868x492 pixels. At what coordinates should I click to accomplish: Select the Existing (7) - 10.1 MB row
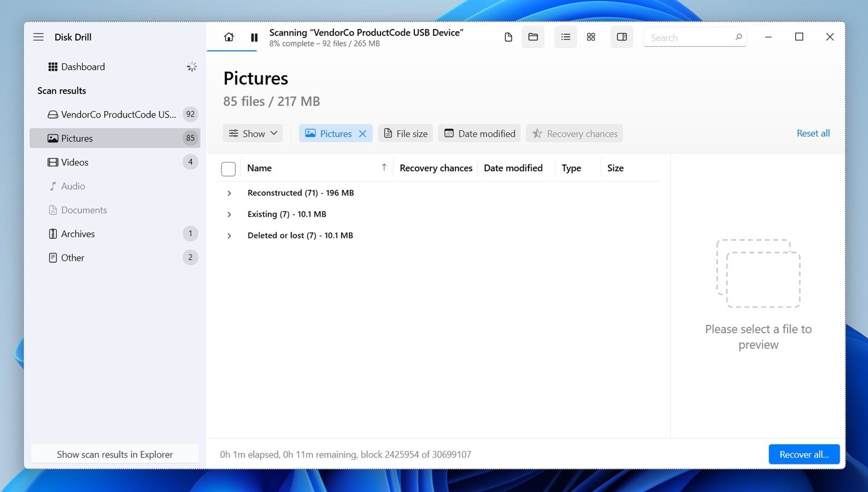pyautogui.click(x=438, y=214)
